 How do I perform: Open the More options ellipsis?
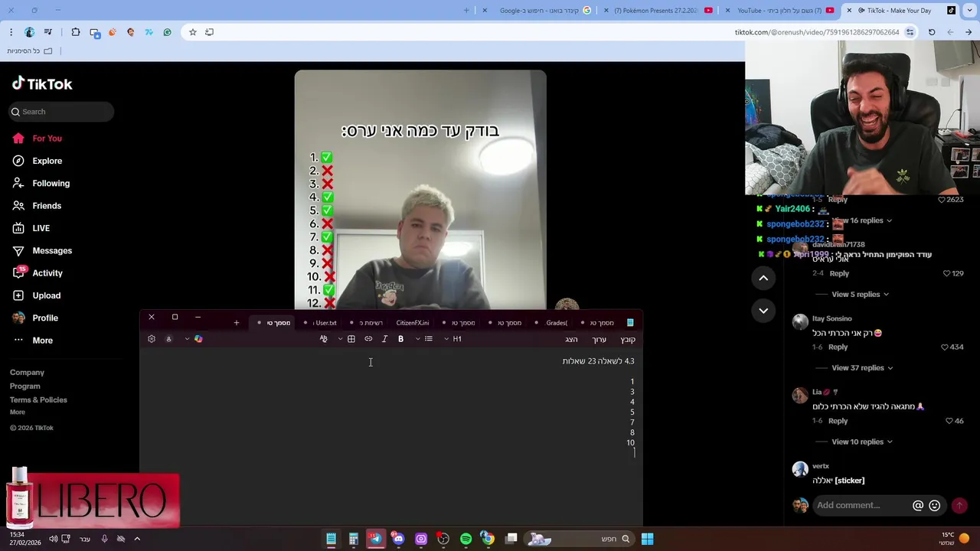18,340
